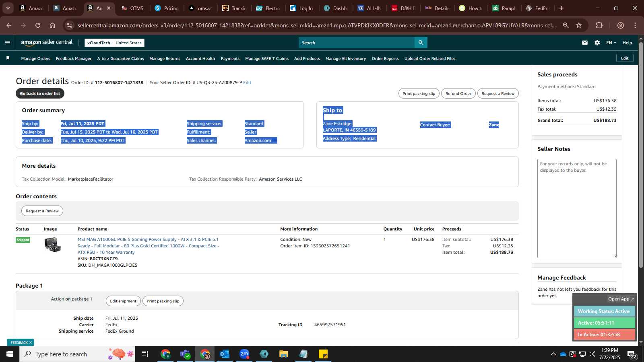Open Zoom from the taskbar
The width and height of the screenshot is (644, 362).
pos(244,354)
